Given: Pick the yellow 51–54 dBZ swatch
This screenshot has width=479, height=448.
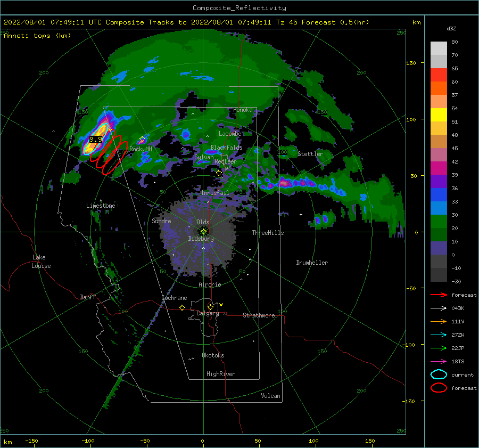Looking at the screenshot, I should coord(439,115).
